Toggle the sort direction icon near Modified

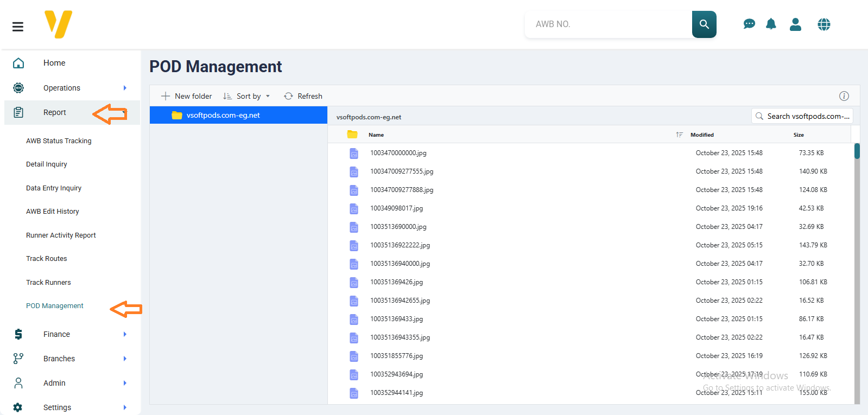coord(679,135)
